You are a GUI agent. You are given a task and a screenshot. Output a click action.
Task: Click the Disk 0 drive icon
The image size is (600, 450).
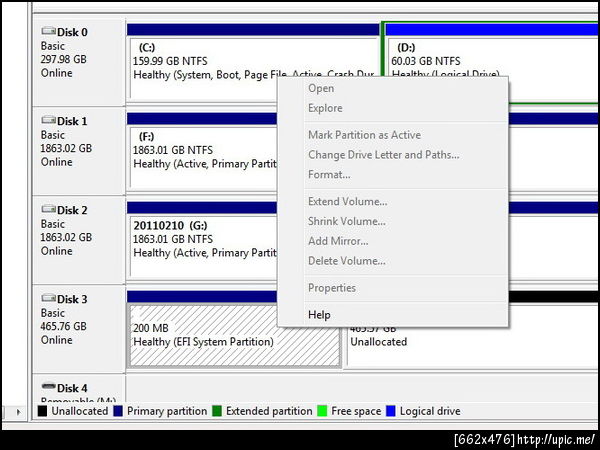(x=48, y=31)
